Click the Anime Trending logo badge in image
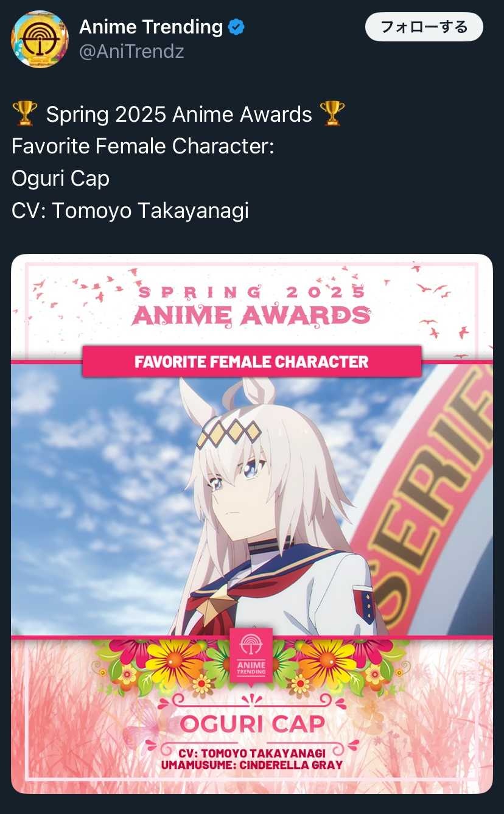 (x=251, y=654)
